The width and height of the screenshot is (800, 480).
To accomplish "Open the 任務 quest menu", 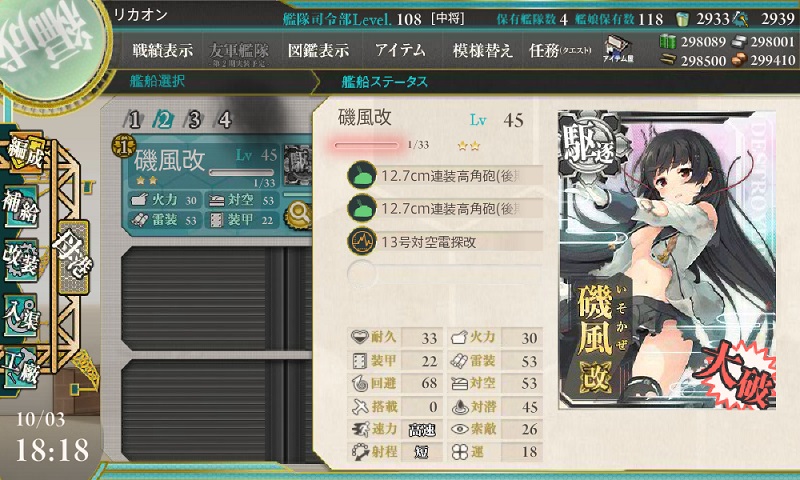I will click(x=560, y=50).
